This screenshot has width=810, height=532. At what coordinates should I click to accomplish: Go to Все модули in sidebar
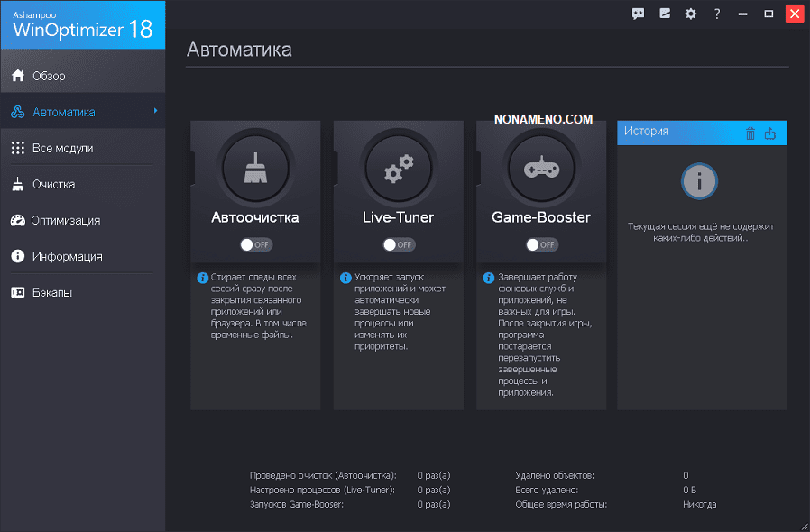coord(62,148)
